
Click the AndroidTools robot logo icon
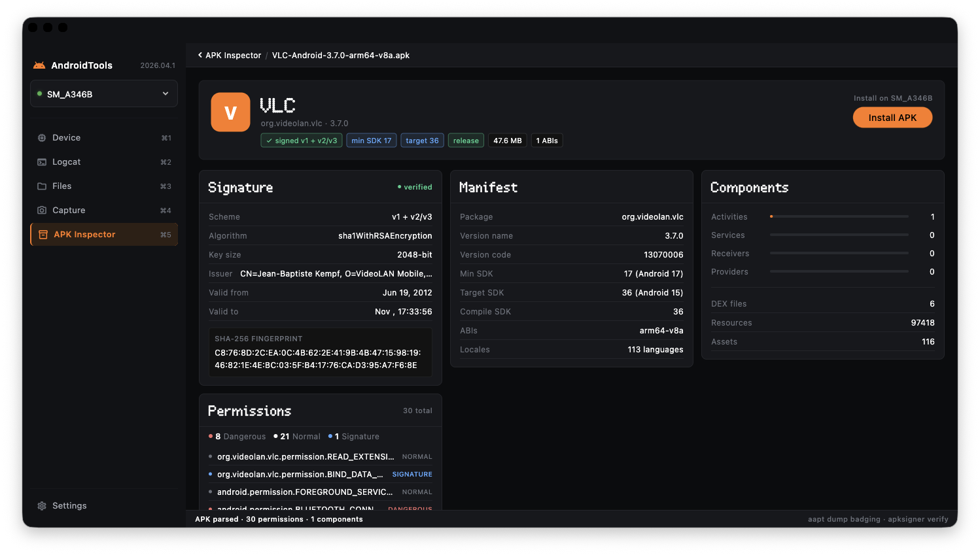tap(39, 65)
